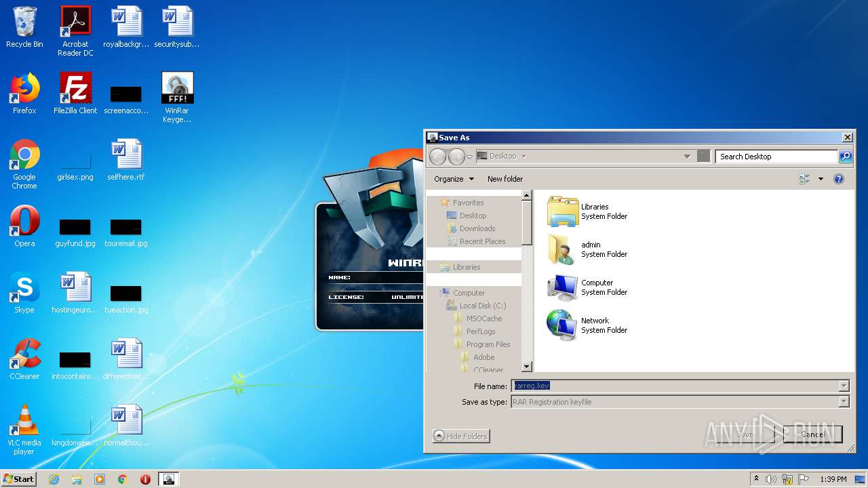Click the search magnifier icon
This screenshot has height=488, width=868.
[846, 156]
